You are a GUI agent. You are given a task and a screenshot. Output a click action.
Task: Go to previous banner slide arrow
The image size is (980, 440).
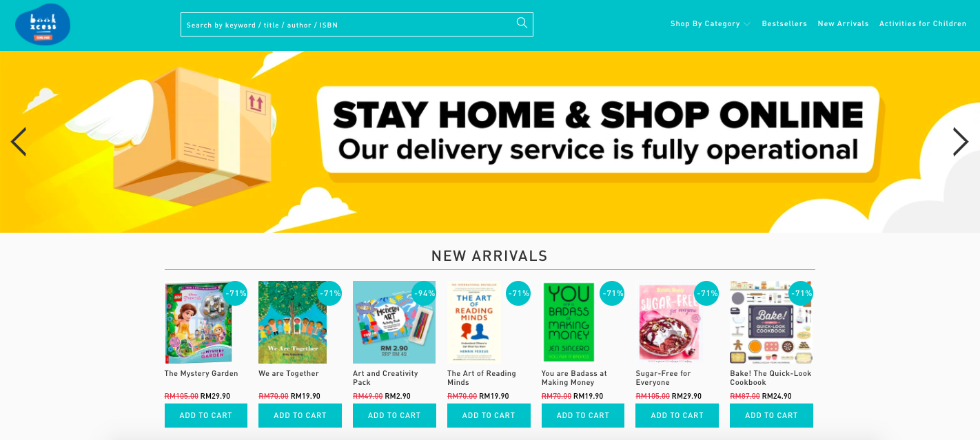click(x=19, y=142)
